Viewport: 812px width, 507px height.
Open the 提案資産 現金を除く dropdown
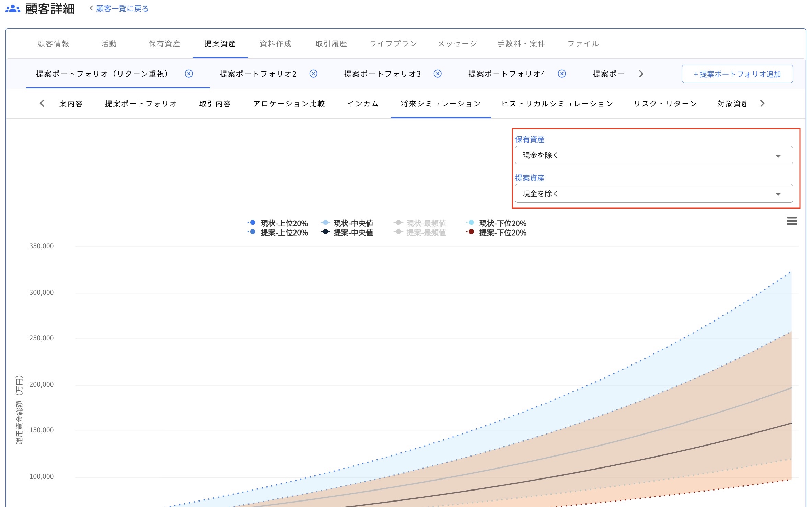coord(653,193)
